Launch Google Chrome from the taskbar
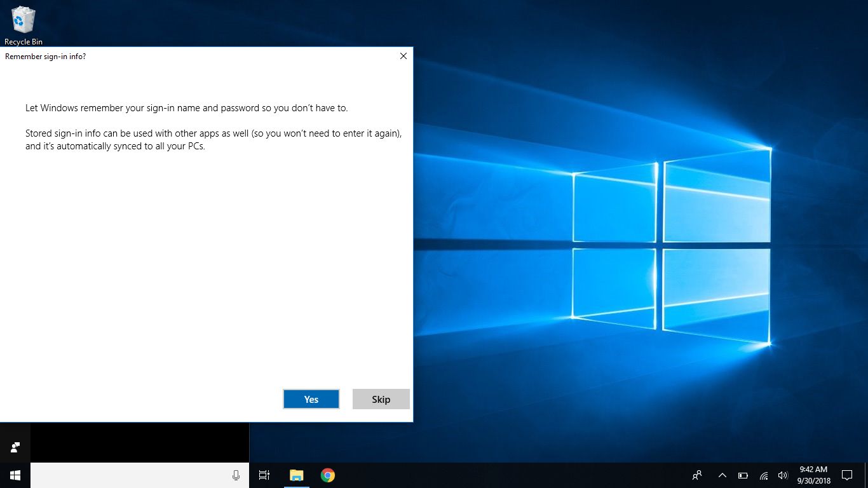The width and height of the screenshot is (868, 488). [x=328, y=475]
